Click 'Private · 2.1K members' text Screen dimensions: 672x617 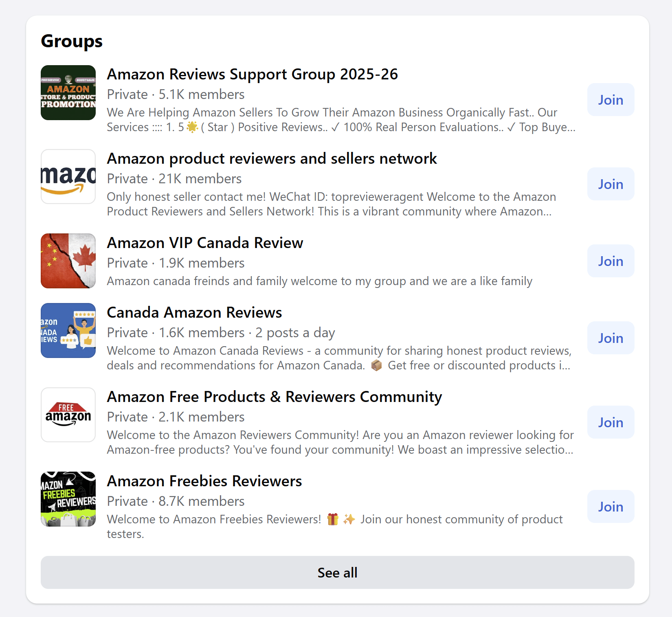pos(176,417)
